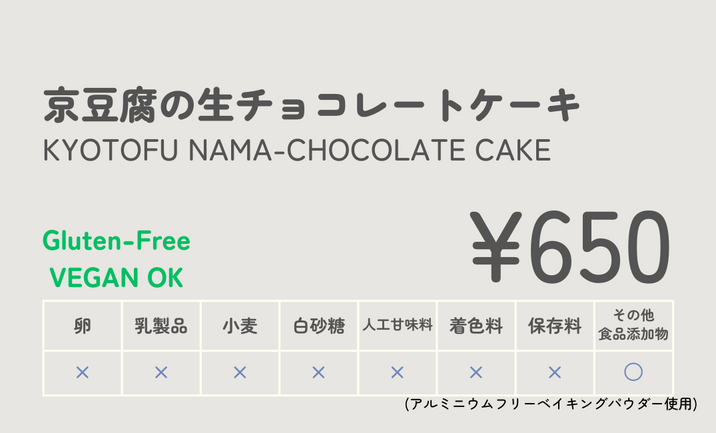Click the × mark under 小麦
This screenshot has width=716, height=433.
tap(240, 373)
